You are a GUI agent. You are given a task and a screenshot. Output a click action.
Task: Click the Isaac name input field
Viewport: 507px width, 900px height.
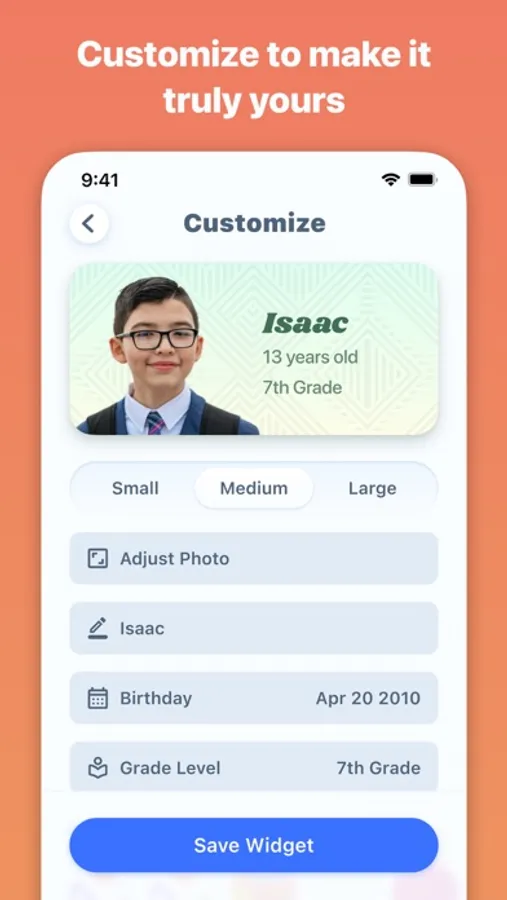click(254, 628)
